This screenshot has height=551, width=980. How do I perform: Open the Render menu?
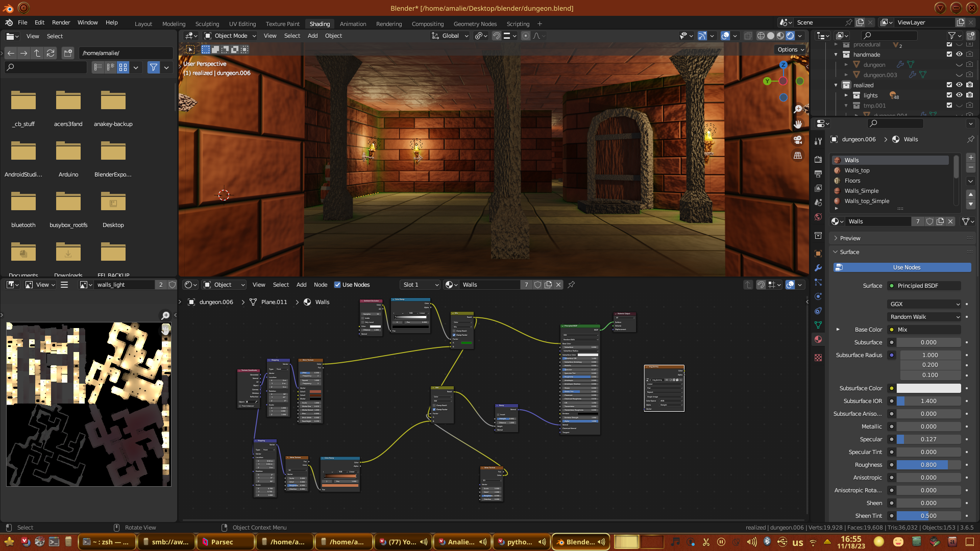coord(61,22)
